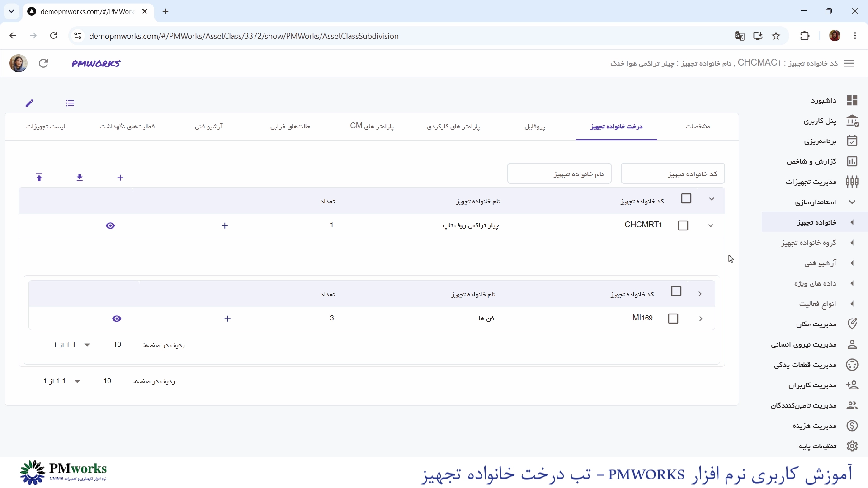
Task: Click the کد خانواده تجهیز filter field
Action: tap(673, 174)
